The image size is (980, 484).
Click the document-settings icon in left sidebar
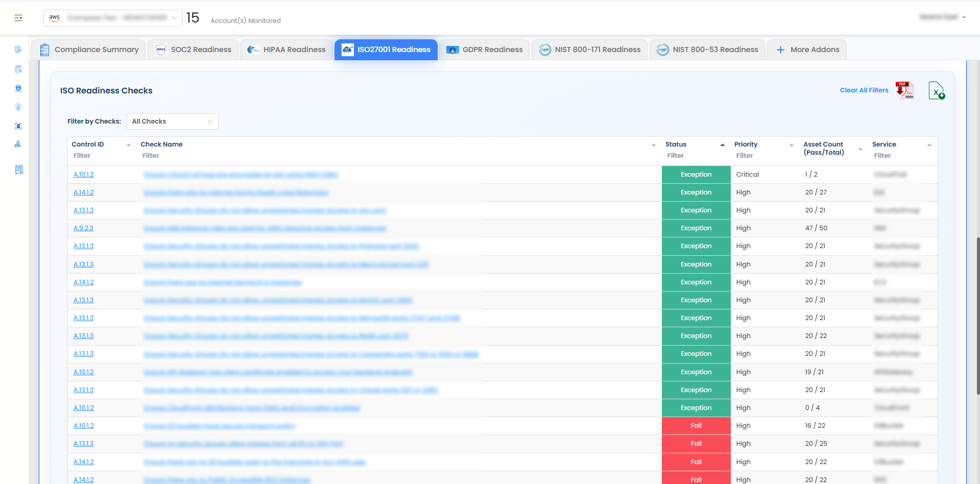(18, 69)
